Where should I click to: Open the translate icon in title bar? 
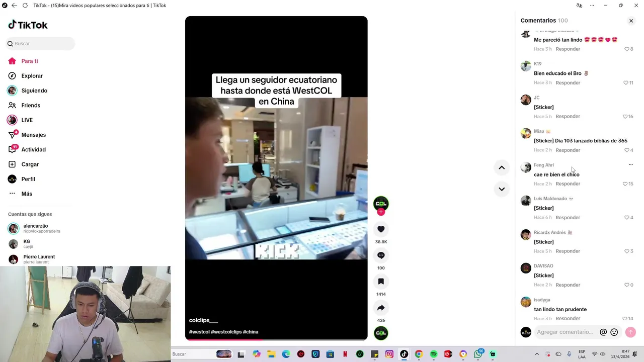[579, 6]
